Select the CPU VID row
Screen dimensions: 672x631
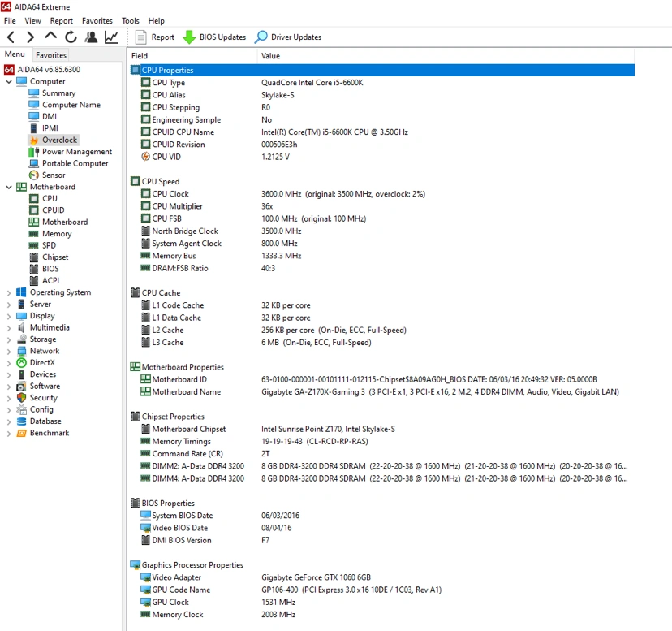(382, 157)
